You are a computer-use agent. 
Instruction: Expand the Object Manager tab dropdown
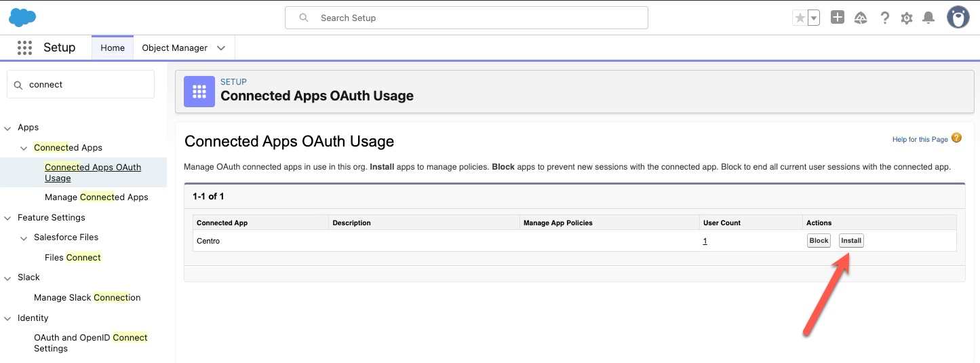221,48
